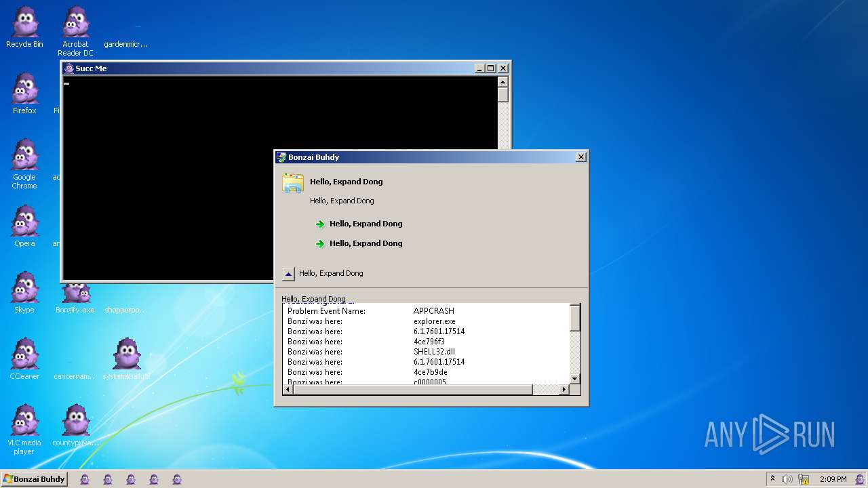Select the 4ce7b9de value in the details
868x488 pixels.
(431, 372)
